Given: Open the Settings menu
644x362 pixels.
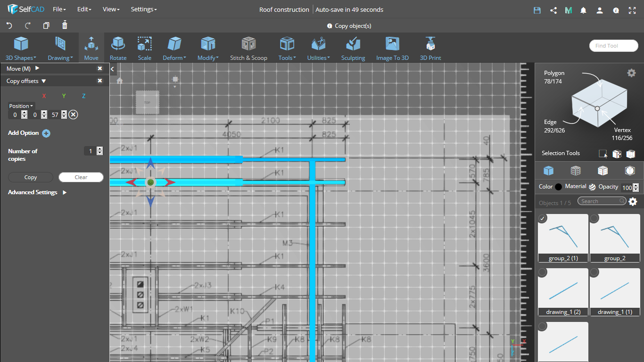Looking at the screenshot, I should (x=144, y=9).
